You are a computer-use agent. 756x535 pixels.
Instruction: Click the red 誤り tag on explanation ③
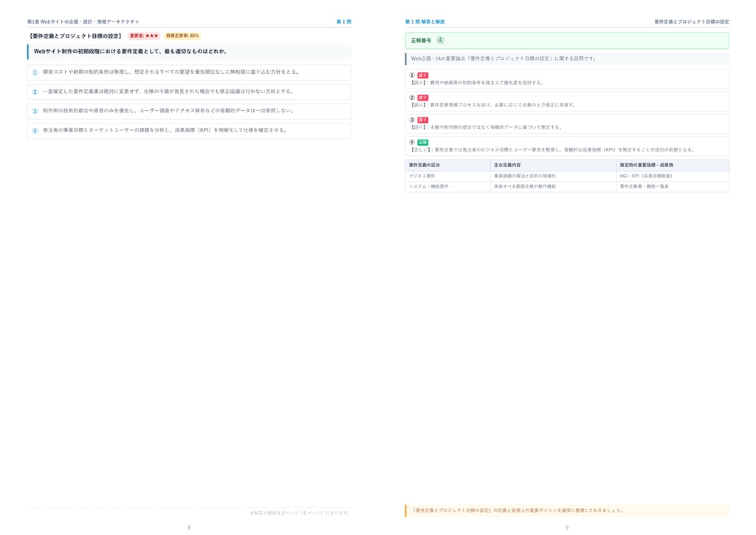422,120
